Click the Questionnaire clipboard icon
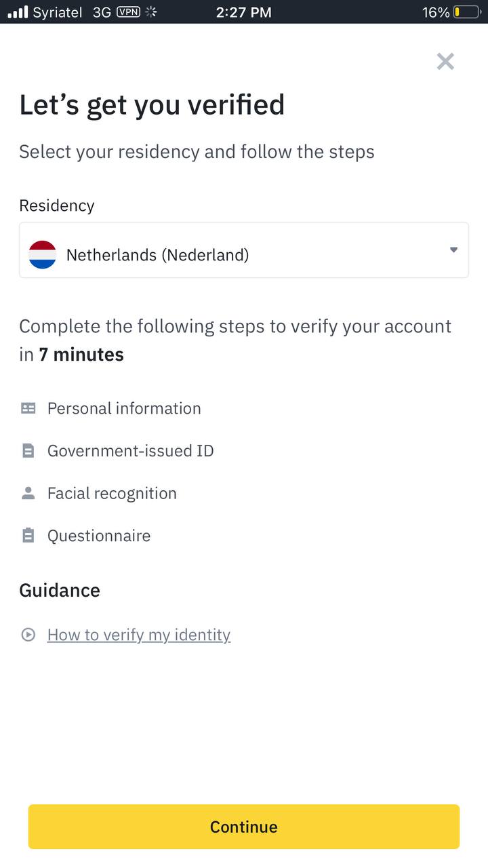488x868 pixels. [28, 536]
